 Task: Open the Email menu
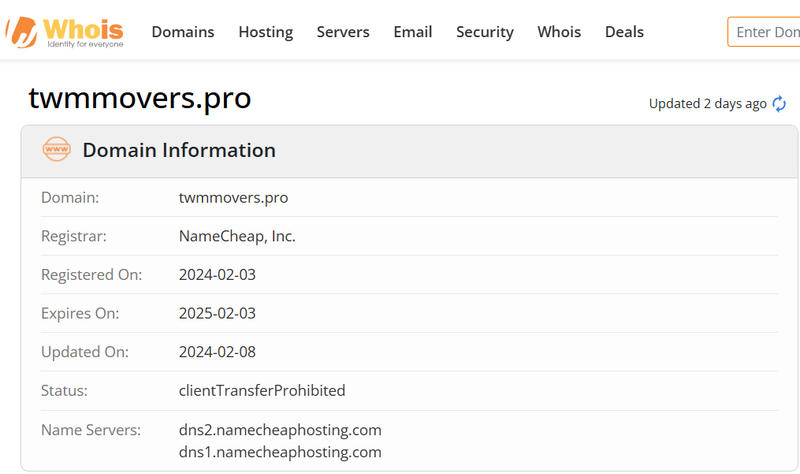pyautogui.click(x=413, y=32)
